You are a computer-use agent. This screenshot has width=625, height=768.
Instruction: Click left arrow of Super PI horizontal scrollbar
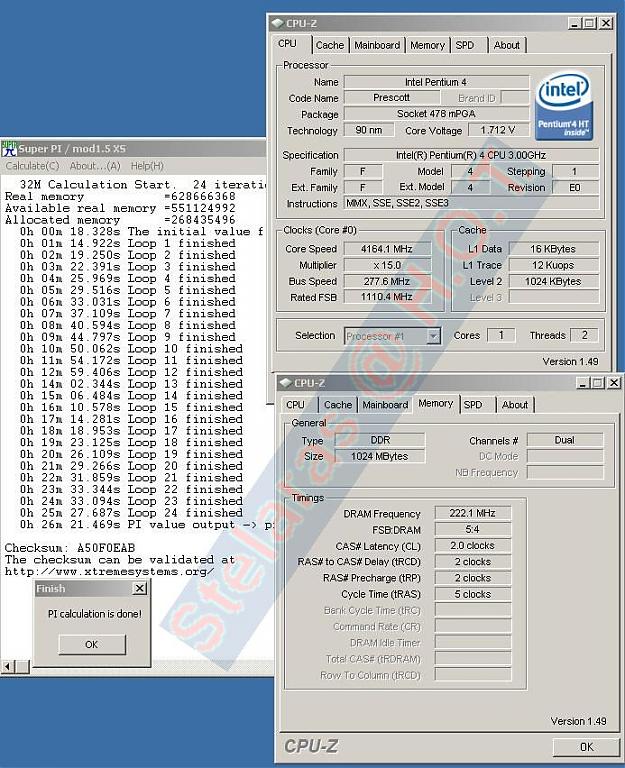coord(8,666)
